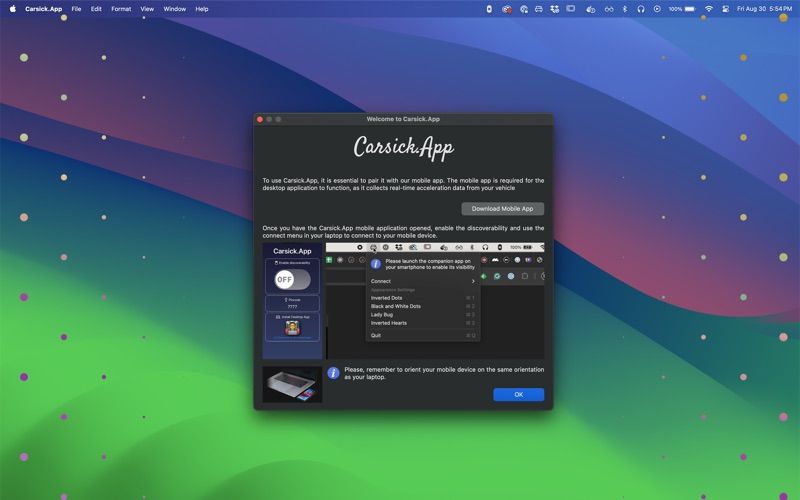Click the battery 100% indicator
Viewport: 800px width, 500px height.
click(x=682, y=9)
